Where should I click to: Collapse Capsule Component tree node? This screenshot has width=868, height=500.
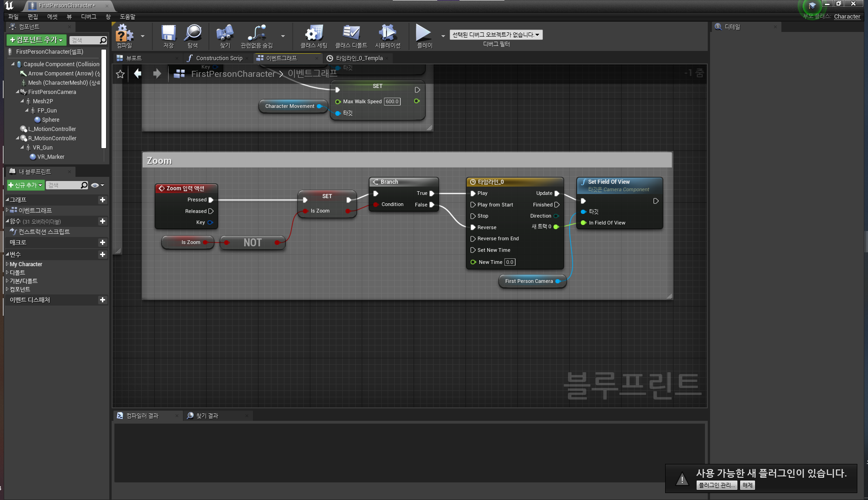[13, 64]
